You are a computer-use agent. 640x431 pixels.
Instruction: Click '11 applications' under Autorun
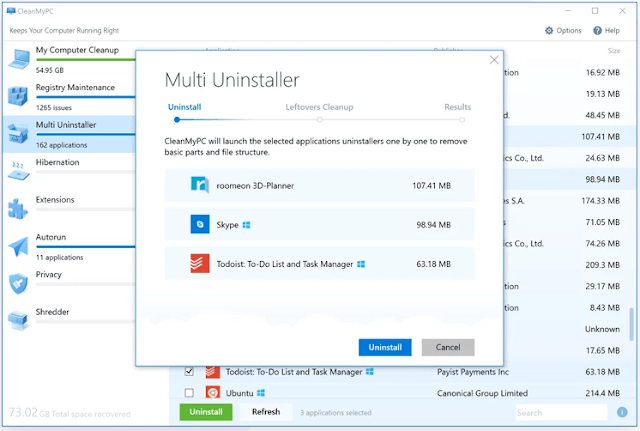pyautogui.click(x=59, y=257)
